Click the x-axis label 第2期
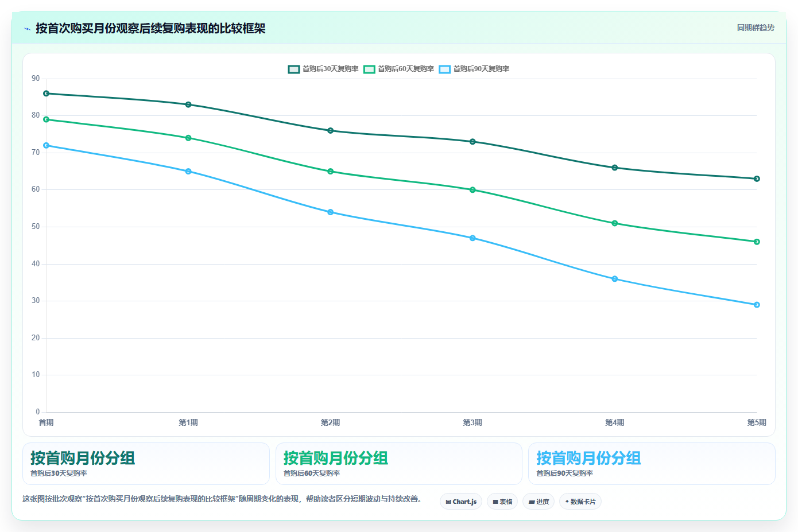The height and width of the screenshot is (532, 798). click(331, 422)
